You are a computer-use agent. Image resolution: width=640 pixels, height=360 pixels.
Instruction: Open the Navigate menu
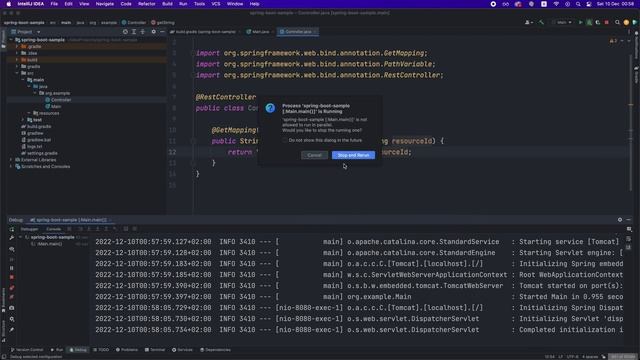point(104,4)
